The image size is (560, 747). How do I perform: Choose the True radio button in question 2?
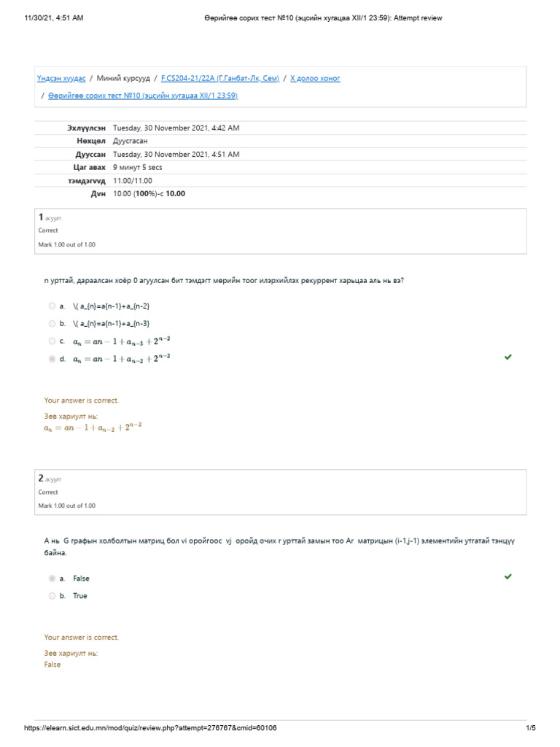52,596
